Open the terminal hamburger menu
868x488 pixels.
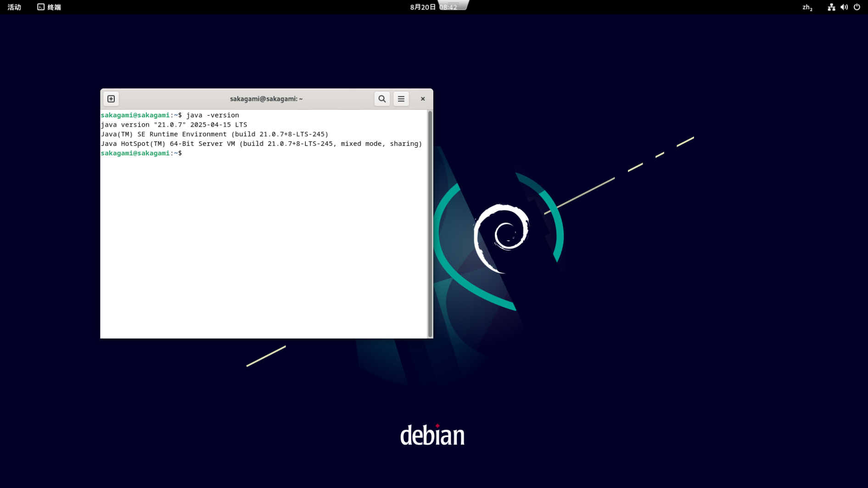click(401, 99)
